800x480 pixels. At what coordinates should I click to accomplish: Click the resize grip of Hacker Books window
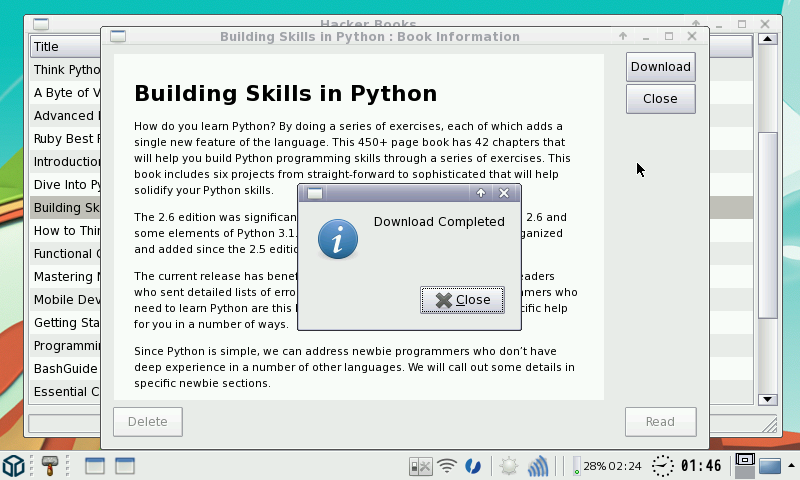click(769, 424)
